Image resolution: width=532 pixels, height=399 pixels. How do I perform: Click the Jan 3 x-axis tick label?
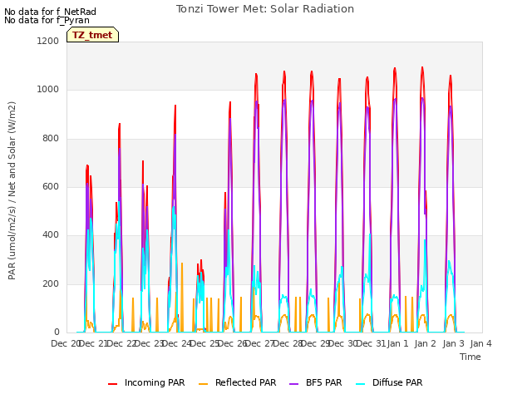(x=453, y=343)
